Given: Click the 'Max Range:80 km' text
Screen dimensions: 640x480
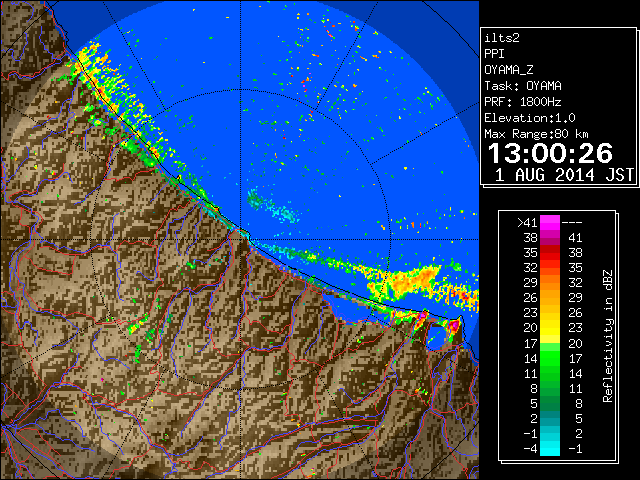Looking at the screenshot, I should [536, 134].
